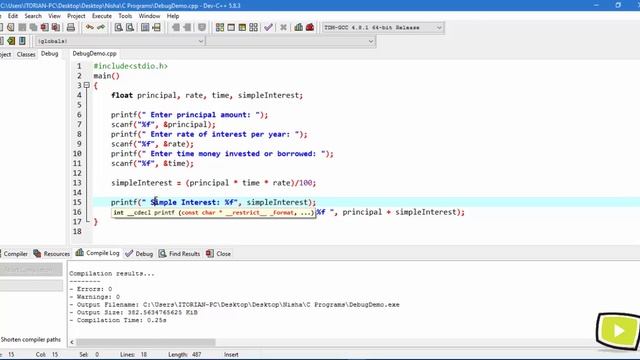Click the simpleInterest calculation line
Image resolution: width=640 pixels, height=360 pixels.
coord(213,183)
